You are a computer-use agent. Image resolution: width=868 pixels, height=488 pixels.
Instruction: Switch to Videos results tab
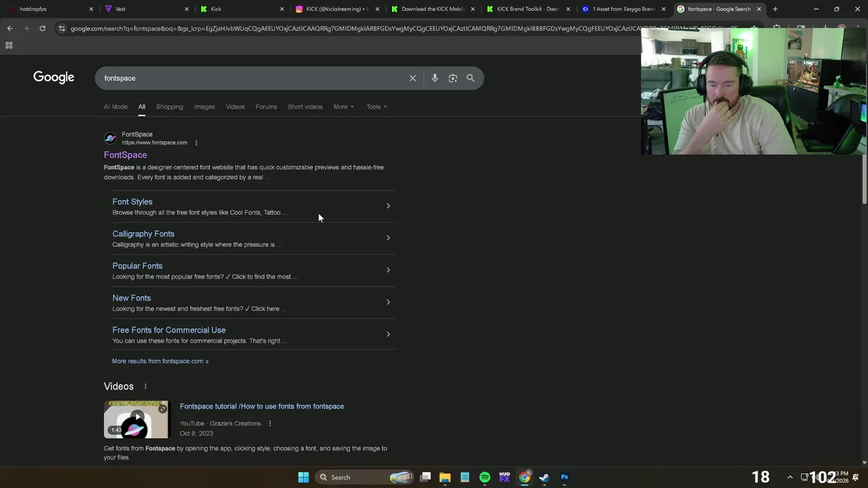point(235,106)
